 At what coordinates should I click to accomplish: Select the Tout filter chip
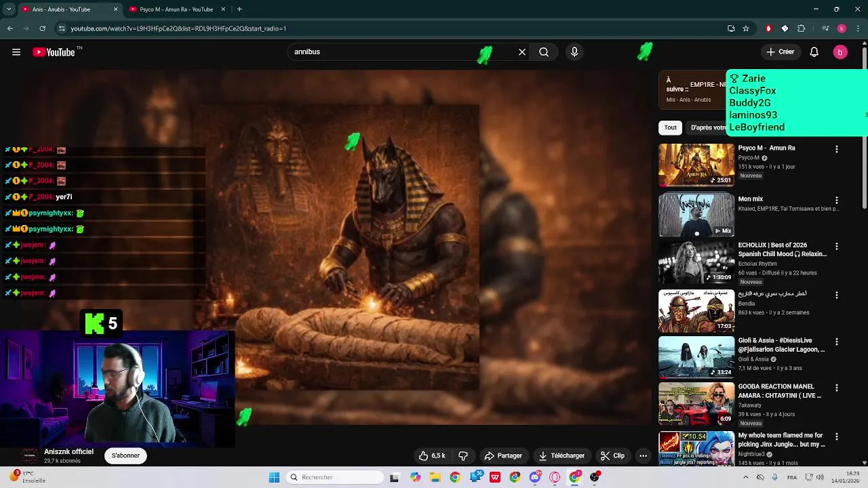click(670, 127)
